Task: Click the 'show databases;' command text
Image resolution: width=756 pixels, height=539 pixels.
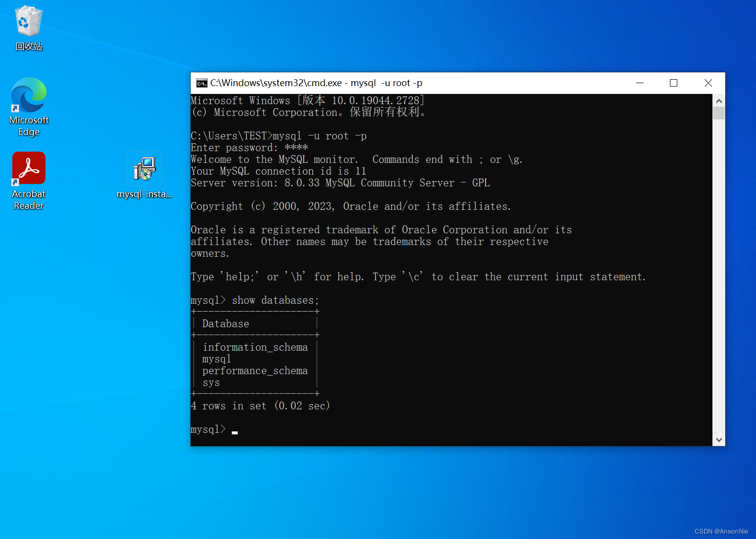Action: tap(275, 300)
